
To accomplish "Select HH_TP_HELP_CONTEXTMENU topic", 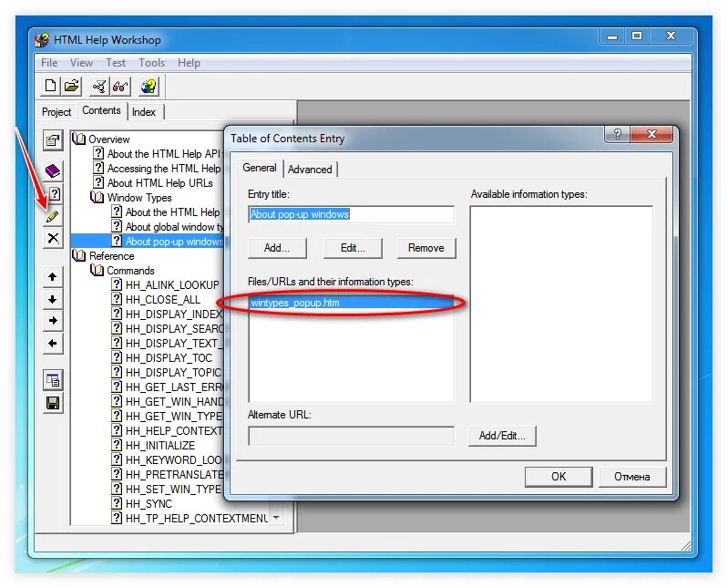I will coord(197,519).
